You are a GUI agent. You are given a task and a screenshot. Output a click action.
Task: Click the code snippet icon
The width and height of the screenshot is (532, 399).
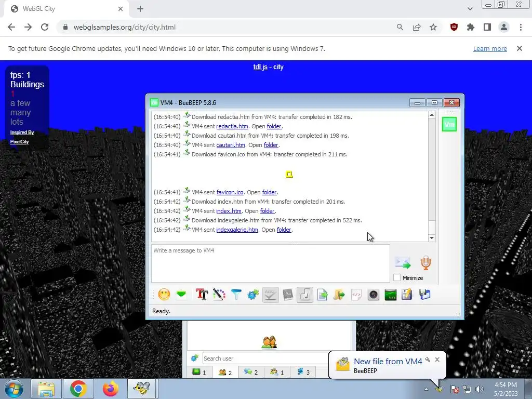[x=356, y=294]
